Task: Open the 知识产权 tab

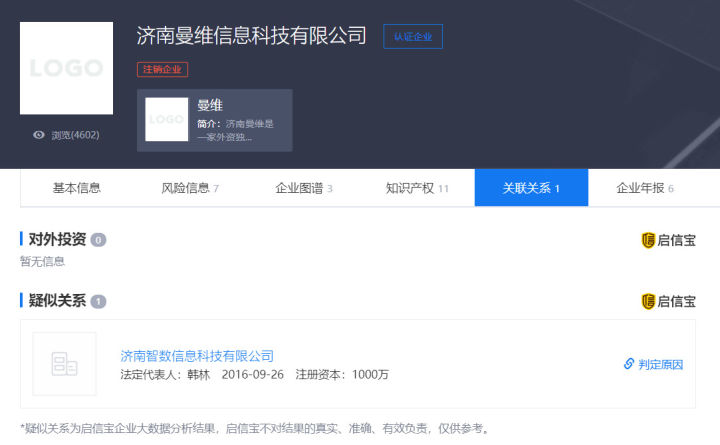Action: (x=417, y=188)
